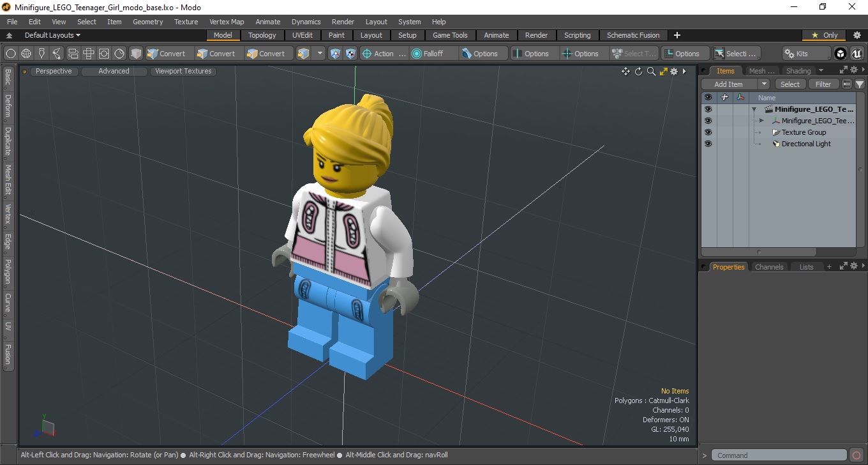868x465 pixels.
Task: Open snapping Options with the magnet icon
Action: click(x=484, y=54)
